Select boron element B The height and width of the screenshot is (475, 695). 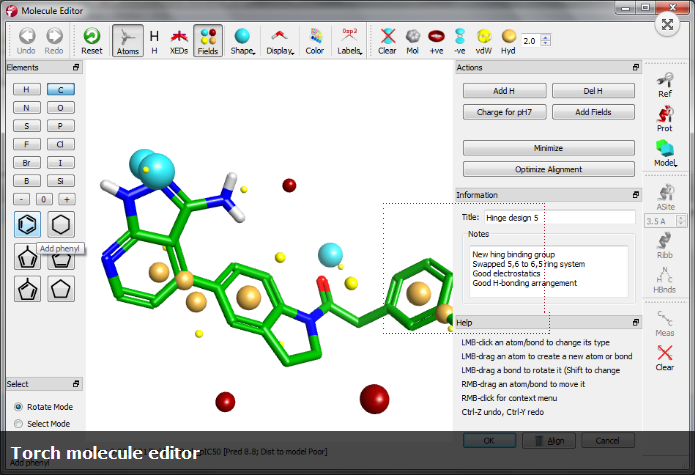27,181
